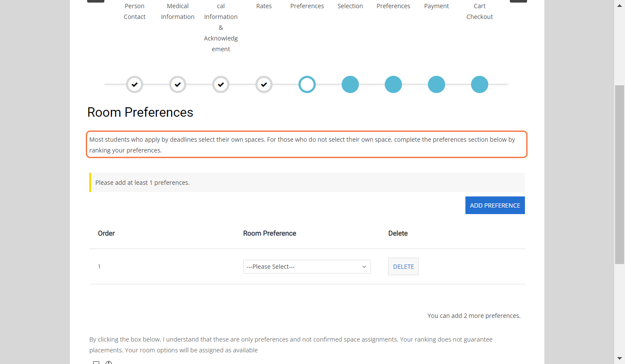Click the Preferences label right of Selection

(393, 6)
